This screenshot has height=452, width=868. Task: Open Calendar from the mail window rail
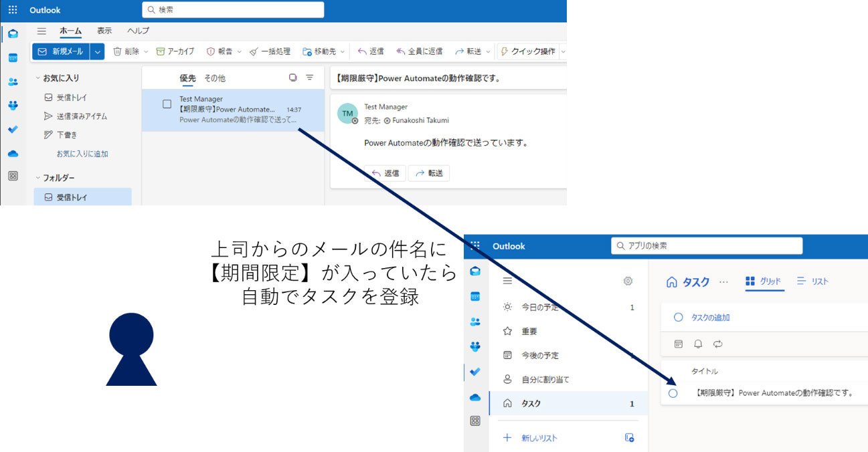(x=13, y=58)
